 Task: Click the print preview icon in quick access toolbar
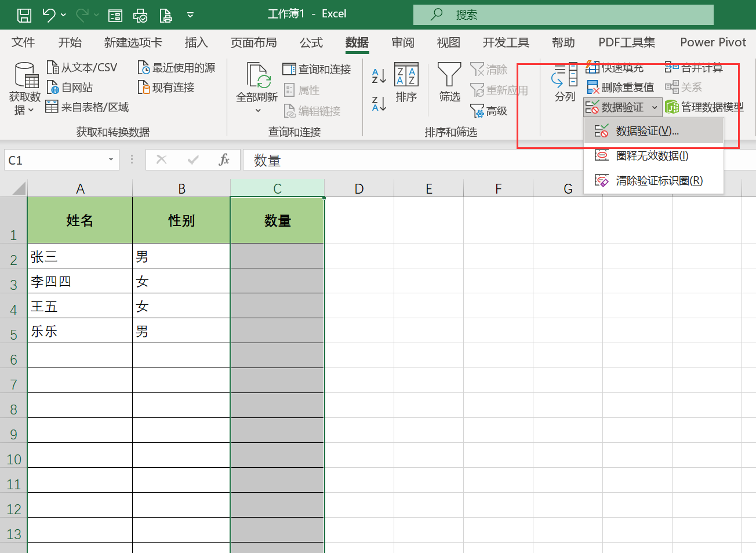point(140,15)
